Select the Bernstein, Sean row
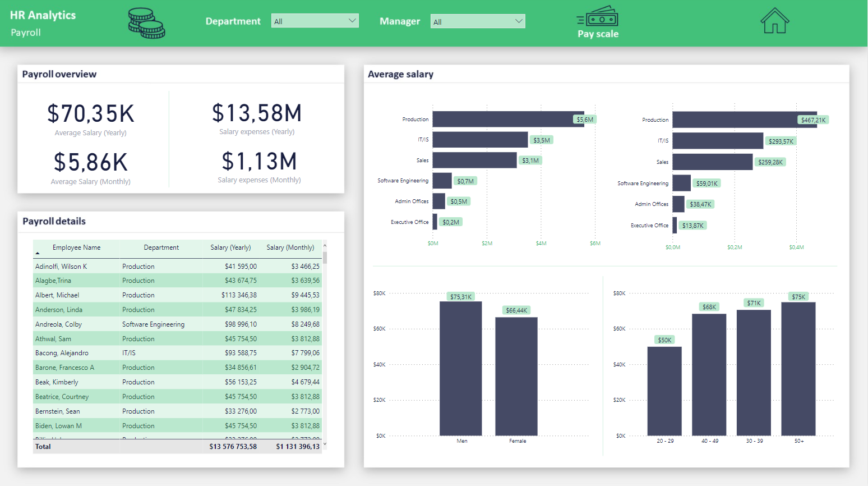 click(177, 411)
